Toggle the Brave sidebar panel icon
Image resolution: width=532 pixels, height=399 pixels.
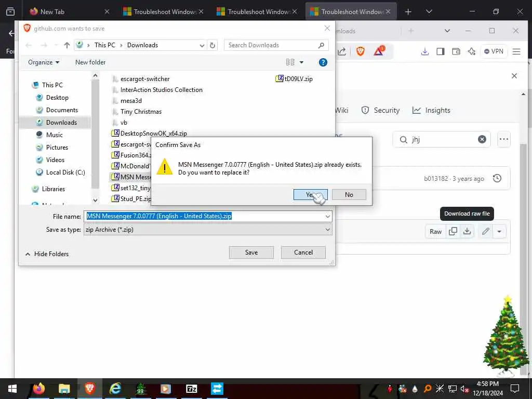point(441,51)
